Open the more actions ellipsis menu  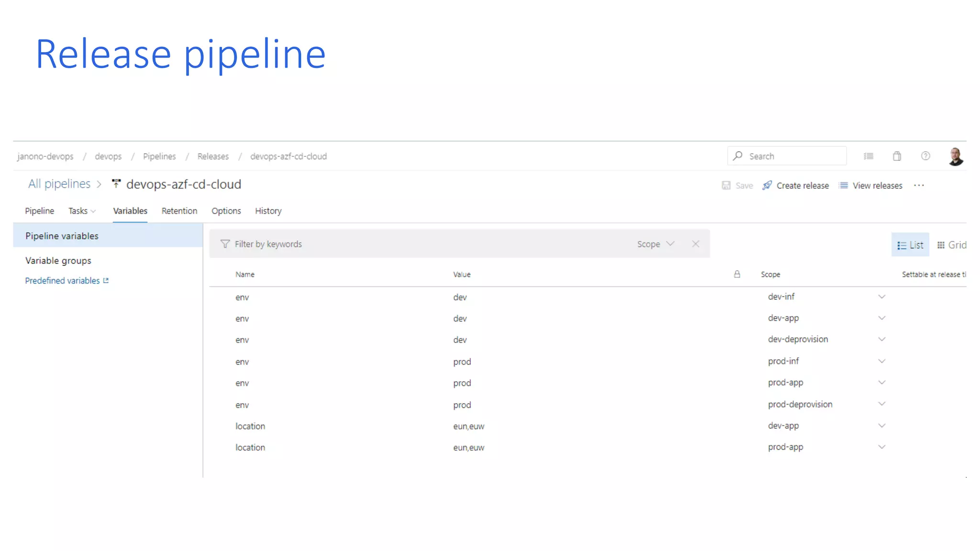click(x=919, y=186)
